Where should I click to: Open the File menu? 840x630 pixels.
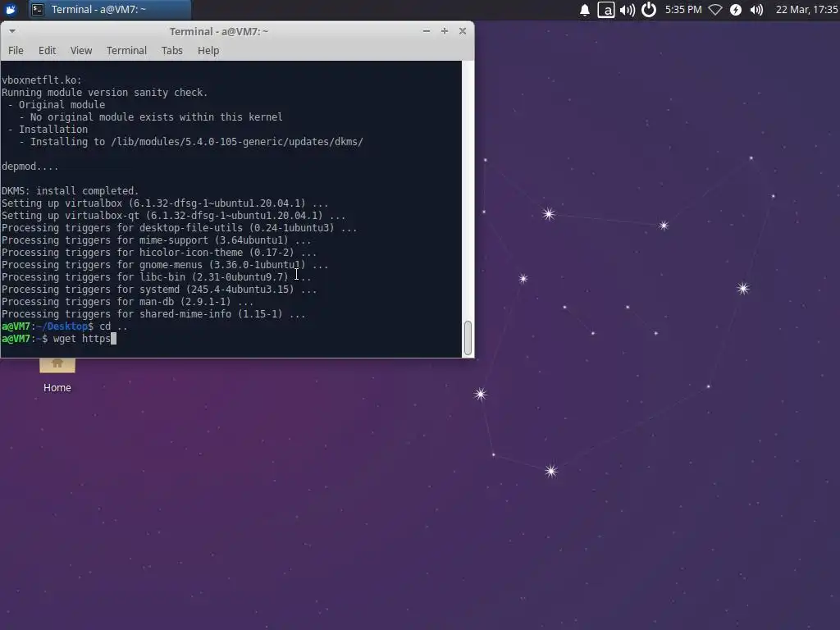[16, 50]
